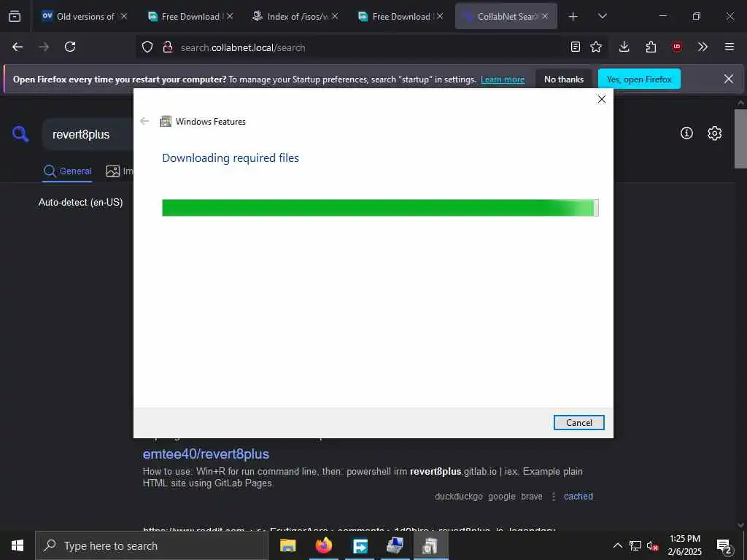This screenshot has height=560, width=747.
Task: Go back with browser back arrow
Action: coord(18,47)
